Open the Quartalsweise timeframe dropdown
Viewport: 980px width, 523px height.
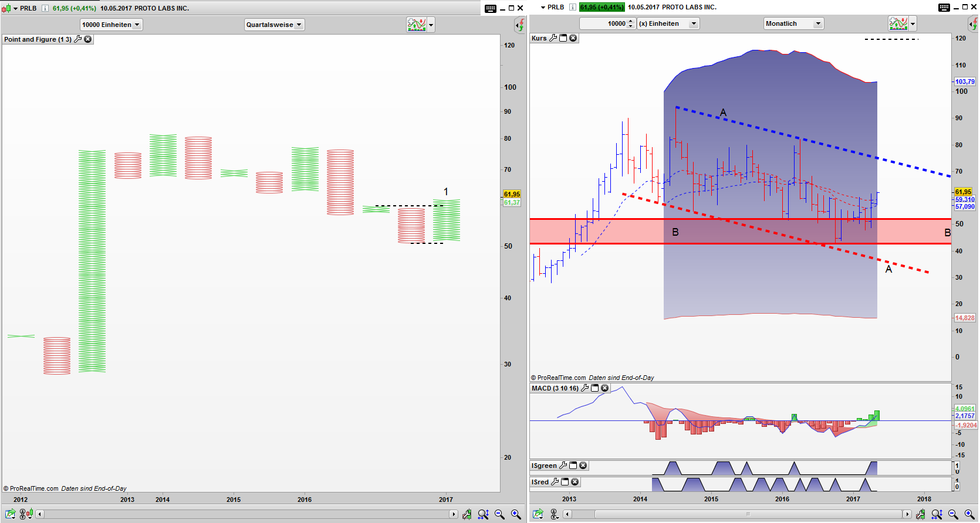coord(274,25)
